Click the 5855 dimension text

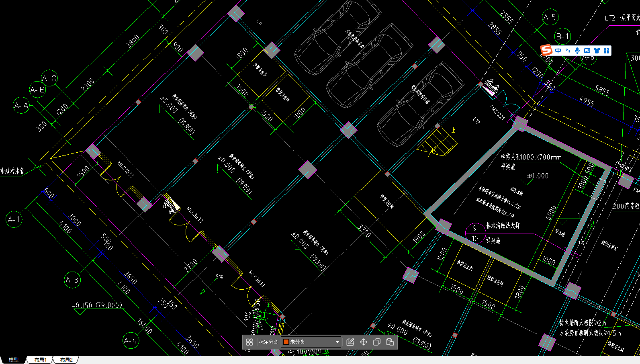pyautogui.click(x=602, y=90)
